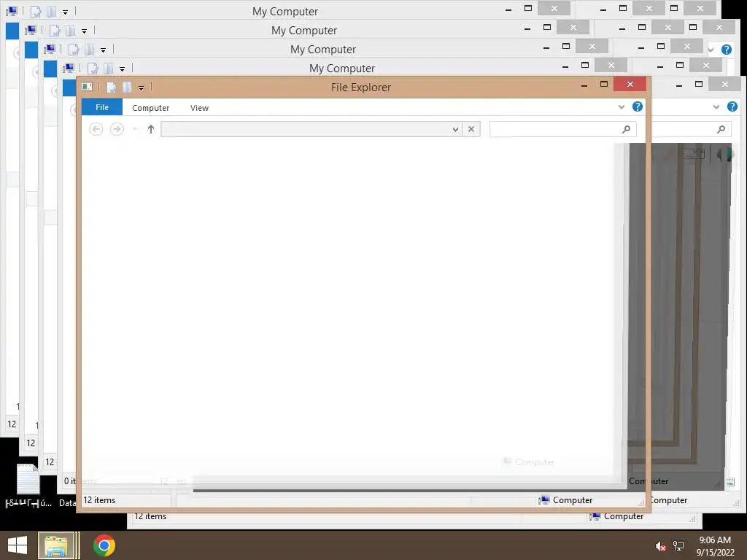Open the Windows Start button
The image size is (747, 560).
pos(18,545)
